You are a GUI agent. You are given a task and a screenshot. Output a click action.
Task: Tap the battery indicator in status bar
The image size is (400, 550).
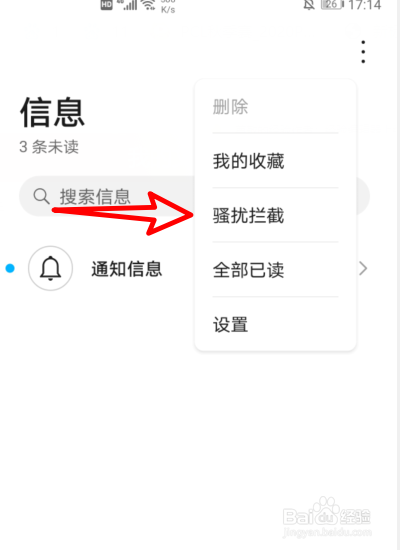click(332, 5)
